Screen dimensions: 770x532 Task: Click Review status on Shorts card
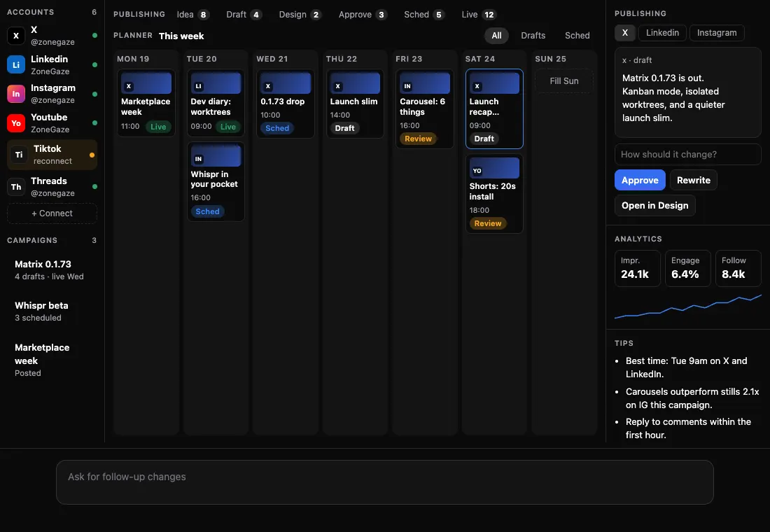[x=488, y=223]
